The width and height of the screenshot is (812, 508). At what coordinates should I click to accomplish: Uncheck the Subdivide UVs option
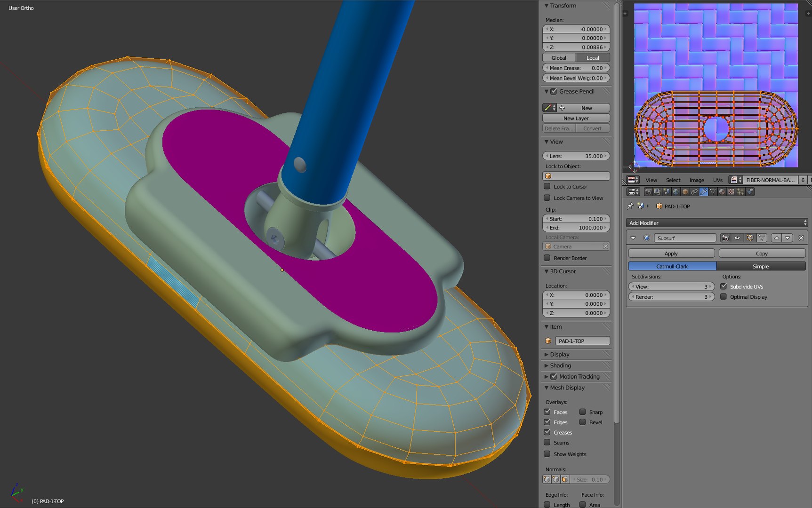(724, 286)
